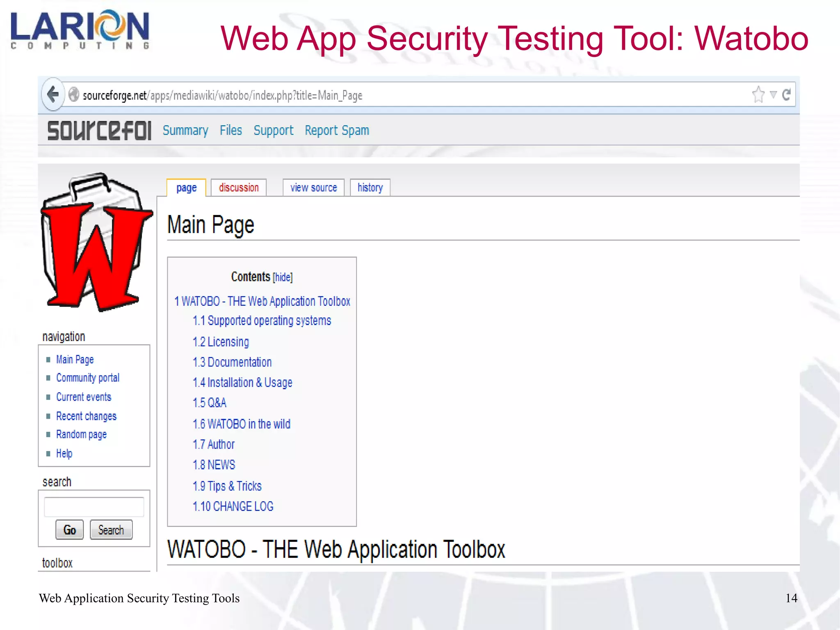The image size is (840, 630).
Task: Click the wiki search input field
Action: tap(94, 507)
